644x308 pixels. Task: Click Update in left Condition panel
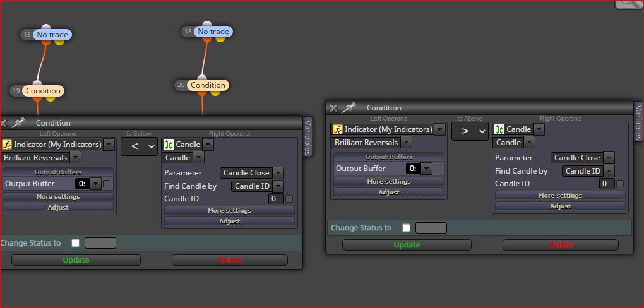coord(76,260)
